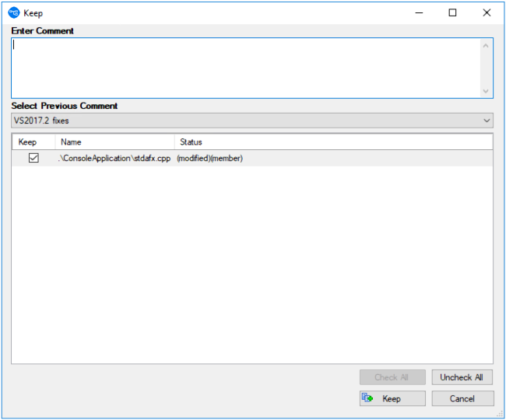Click the resize grip in bottom-right corner
Screen dimensions: 506x420
[501, 414]
